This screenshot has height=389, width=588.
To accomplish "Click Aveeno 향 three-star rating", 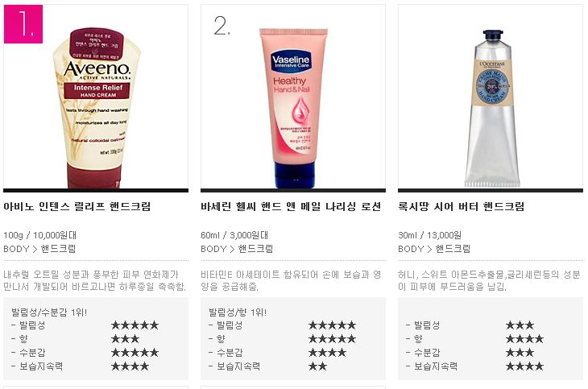I will [125, 339].
